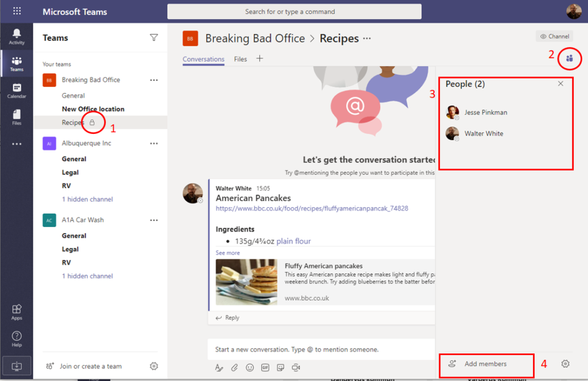Open the Recipes private channel
The height and width of the screenshot is (381, 588).
pyautogui.click(x=100, y=122)
